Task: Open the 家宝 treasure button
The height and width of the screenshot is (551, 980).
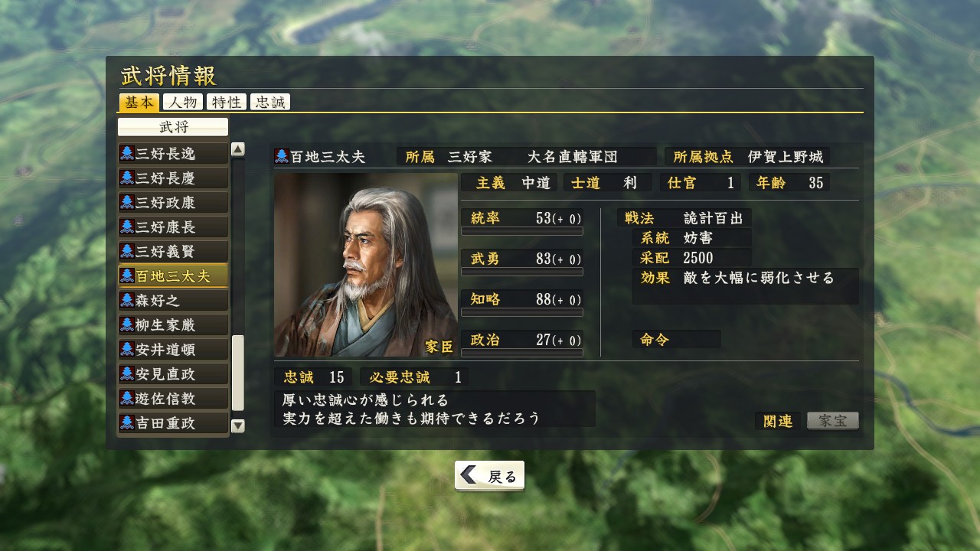Action: pyautogui.click(x=833, y=421)
